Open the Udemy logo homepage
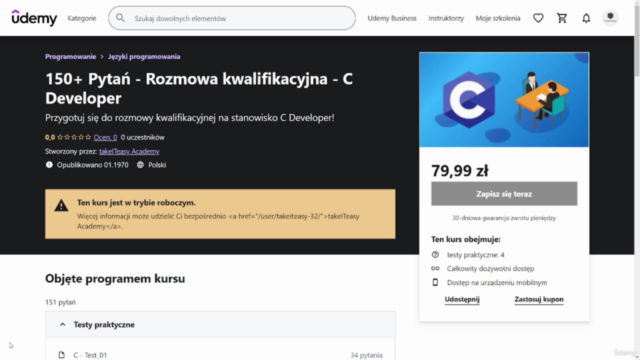Image resolution: width=640 pixels, height=360 pixels. (x=34, y=18)
